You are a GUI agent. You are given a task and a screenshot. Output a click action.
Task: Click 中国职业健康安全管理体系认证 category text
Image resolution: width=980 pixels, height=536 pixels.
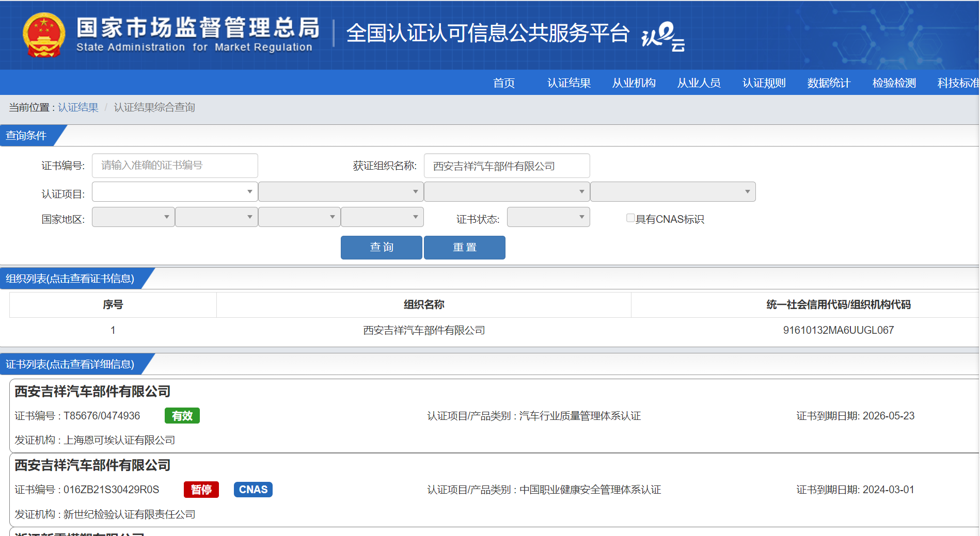(x=590, y=490)
